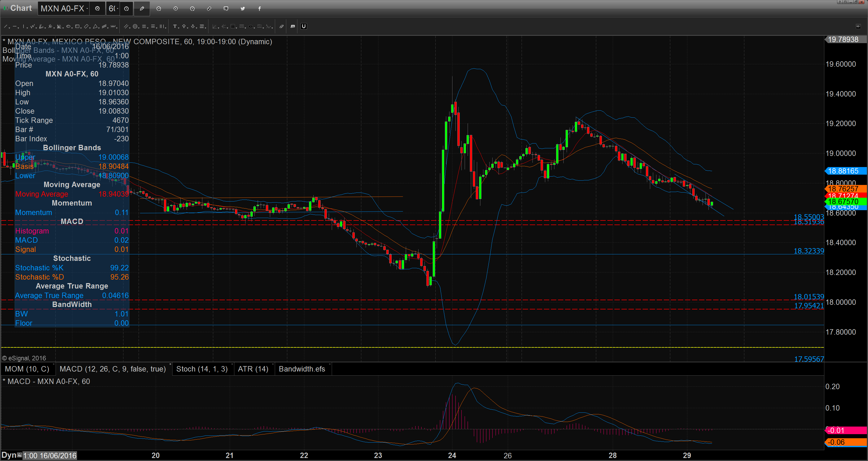868x461 pixels.
Task: Click the Average True Range value 0.04616
Action: (115, 296)
